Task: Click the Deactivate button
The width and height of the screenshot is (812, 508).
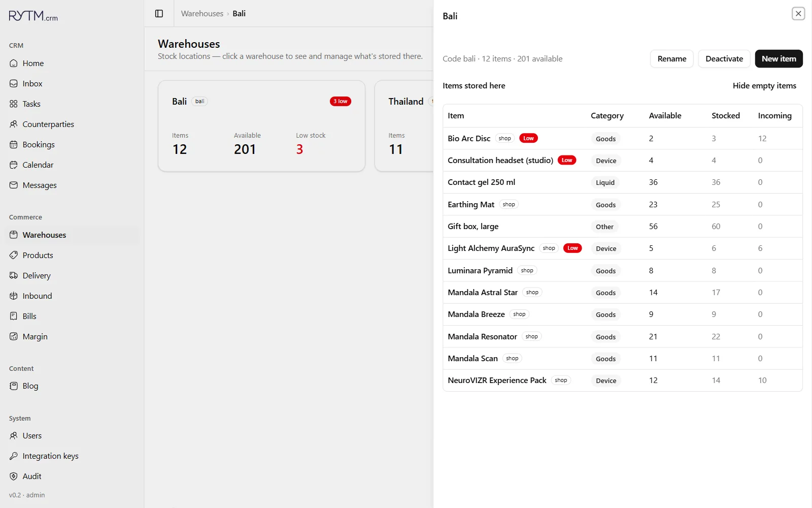Action: [724, 59]
